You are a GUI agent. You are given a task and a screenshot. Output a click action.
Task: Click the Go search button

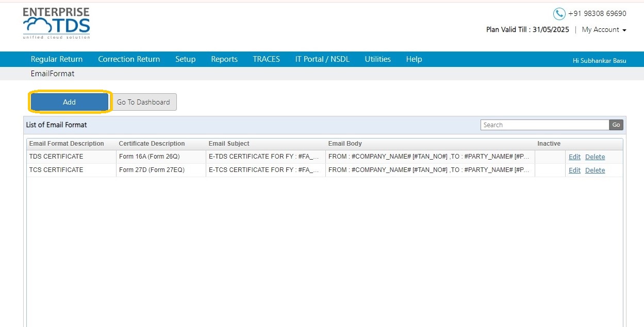tap(616, 125)
